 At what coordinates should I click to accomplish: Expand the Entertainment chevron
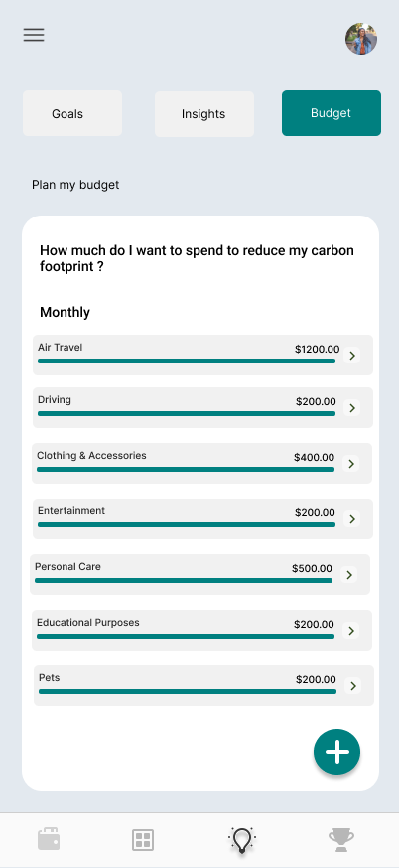352,518
